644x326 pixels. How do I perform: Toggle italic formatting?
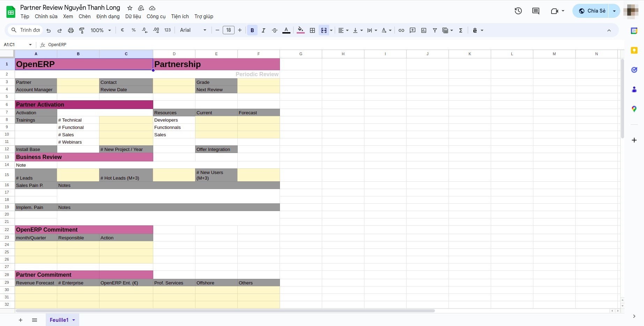pyautogui.click(x=264, y=30)
